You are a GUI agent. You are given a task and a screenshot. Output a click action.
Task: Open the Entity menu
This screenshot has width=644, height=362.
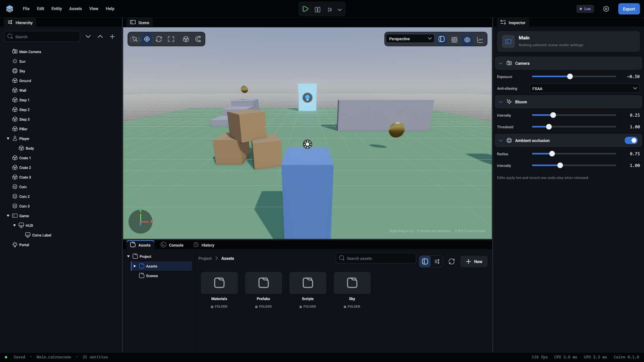[x=57, y=8]
